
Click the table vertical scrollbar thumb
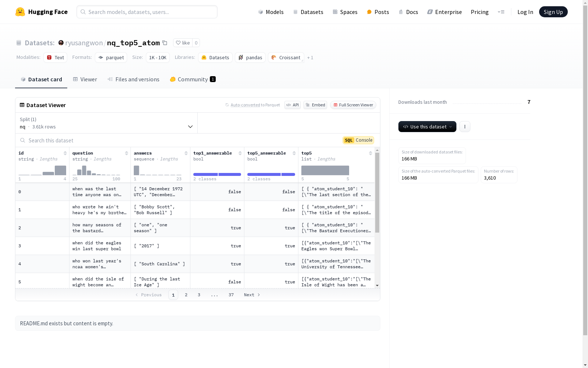(x=377, y=192)
